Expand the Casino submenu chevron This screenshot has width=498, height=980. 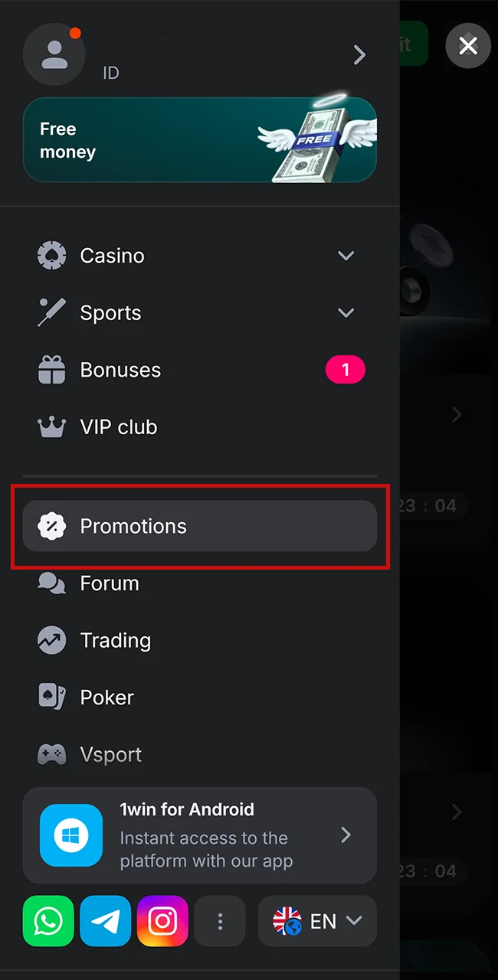[346, 255]
